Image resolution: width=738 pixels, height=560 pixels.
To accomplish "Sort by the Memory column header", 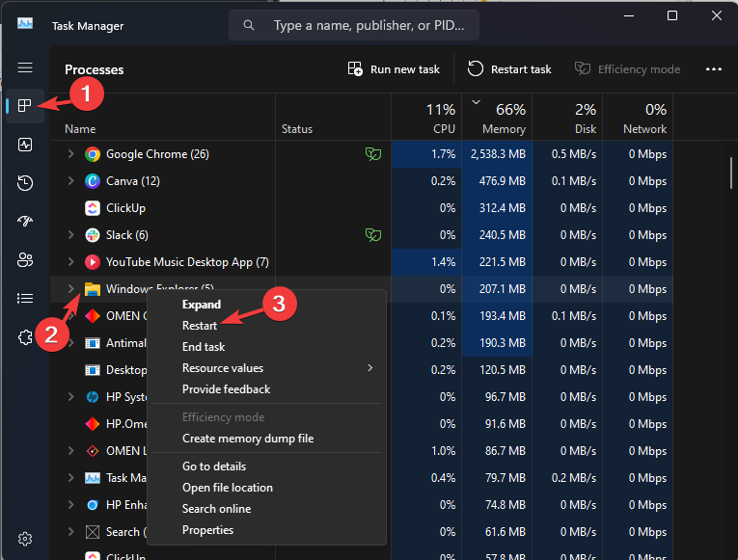I will [x=497, y=118].
